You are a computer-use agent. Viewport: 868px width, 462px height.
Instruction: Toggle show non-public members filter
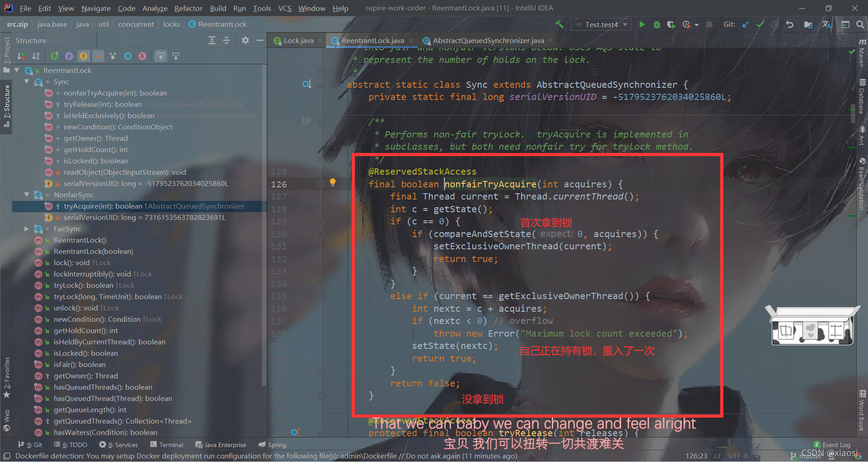[98, 56]
